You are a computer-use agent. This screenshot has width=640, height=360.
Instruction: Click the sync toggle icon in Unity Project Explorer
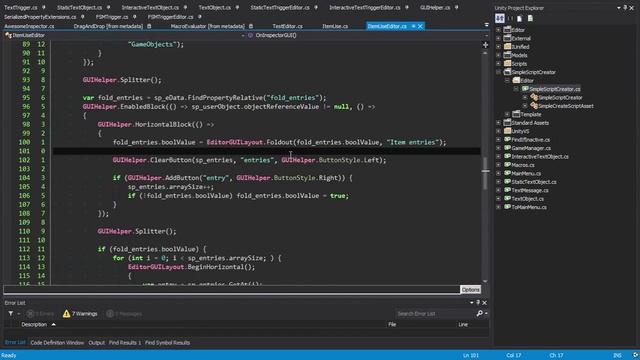[x=500, y=18]
